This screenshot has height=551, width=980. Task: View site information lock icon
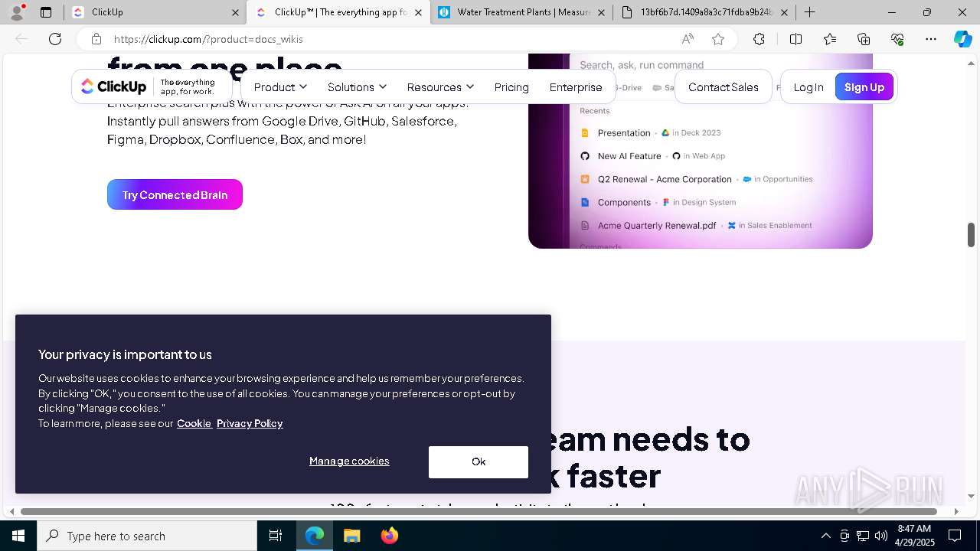pos(96,39)
